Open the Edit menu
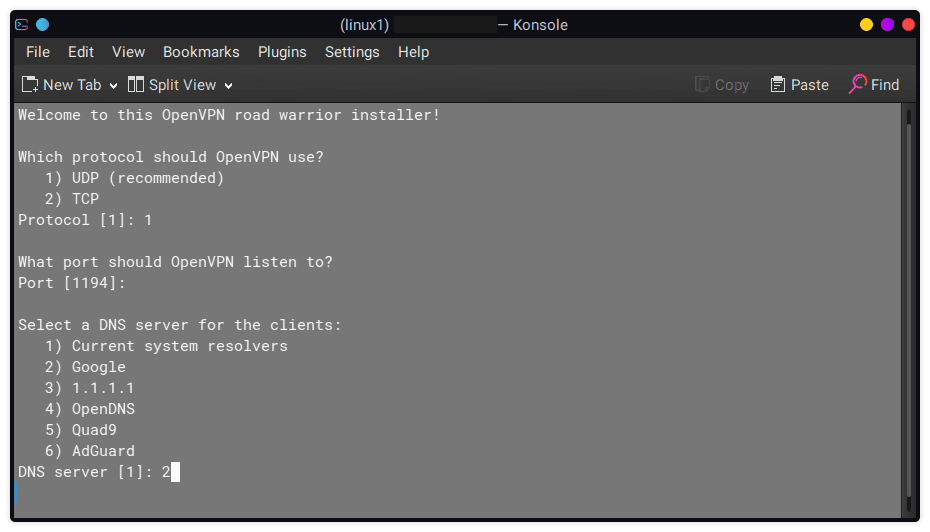930x532 pixels. pos(81,52)
